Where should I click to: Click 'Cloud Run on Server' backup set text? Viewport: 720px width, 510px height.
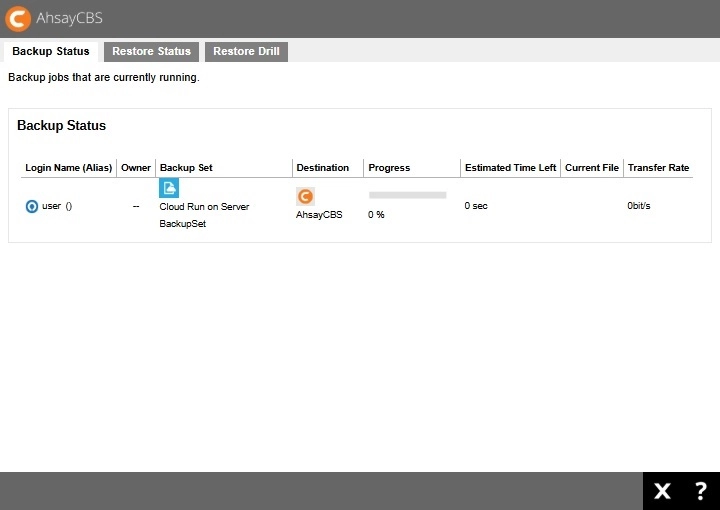[x=204, y=207]
